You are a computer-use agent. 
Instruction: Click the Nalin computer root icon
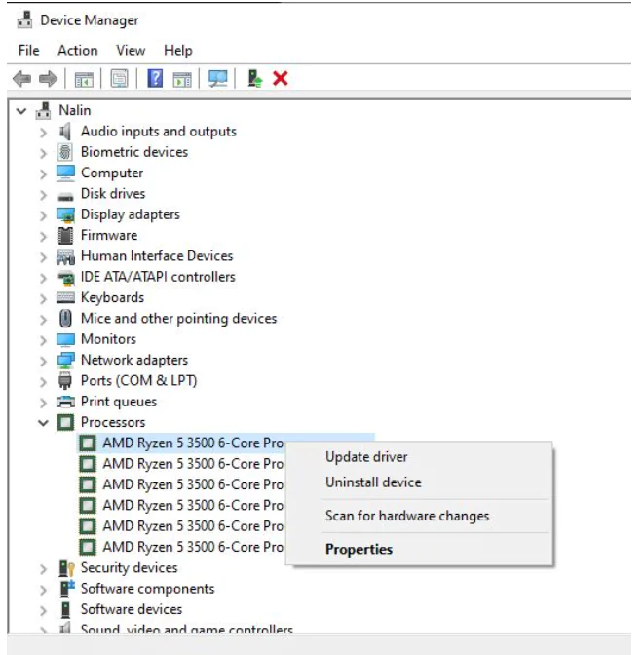coord(44,110)
